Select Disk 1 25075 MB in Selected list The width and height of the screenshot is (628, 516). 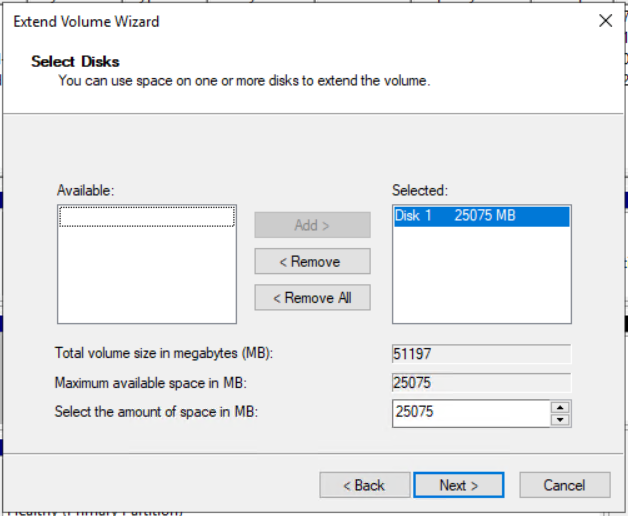pyautogui.click(x=481, y=216)
